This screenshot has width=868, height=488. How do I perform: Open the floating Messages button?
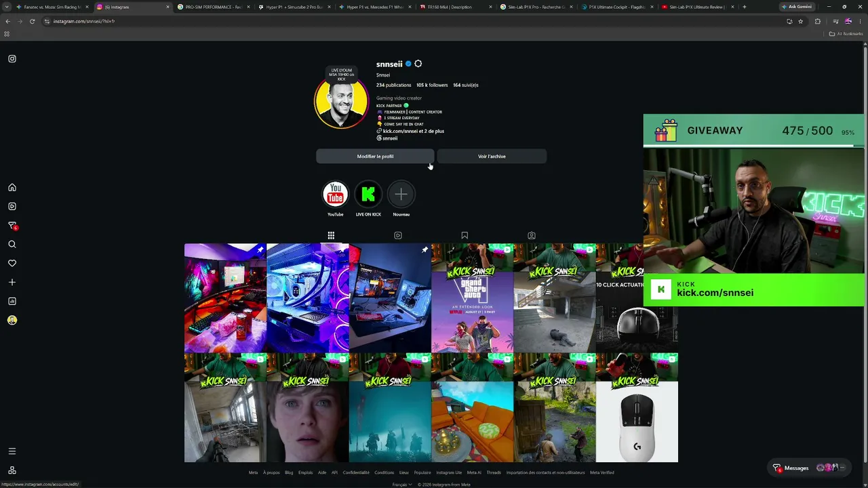tap(810, 468)
